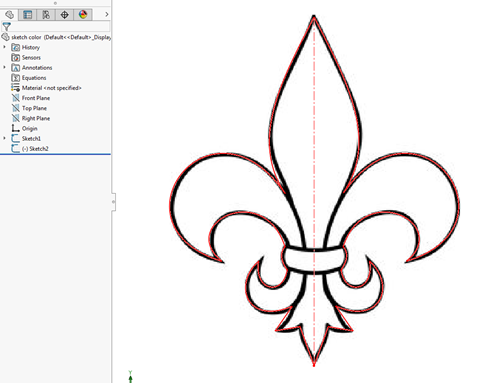Select the Front Plane
The image size is (483, 383).
coord(36,98)
